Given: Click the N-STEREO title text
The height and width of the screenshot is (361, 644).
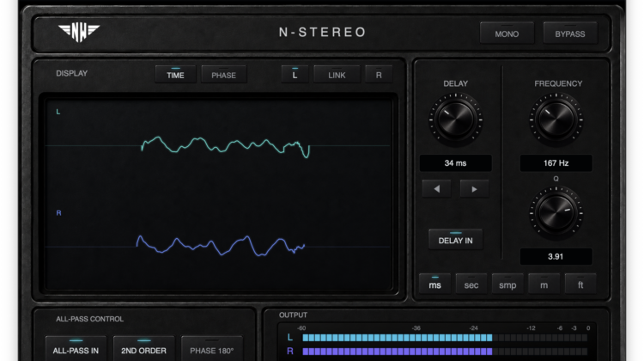Looking at the screenshot, I should pos(322,32).
